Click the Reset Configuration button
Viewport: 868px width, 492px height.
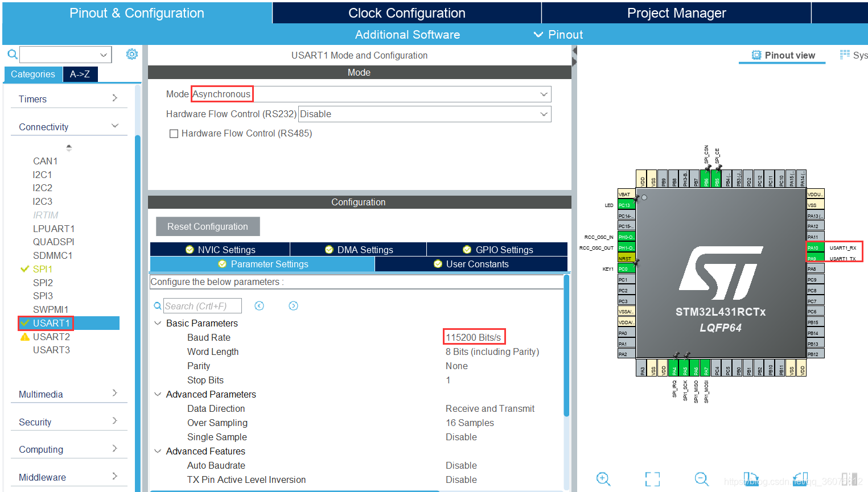[208, 226]
